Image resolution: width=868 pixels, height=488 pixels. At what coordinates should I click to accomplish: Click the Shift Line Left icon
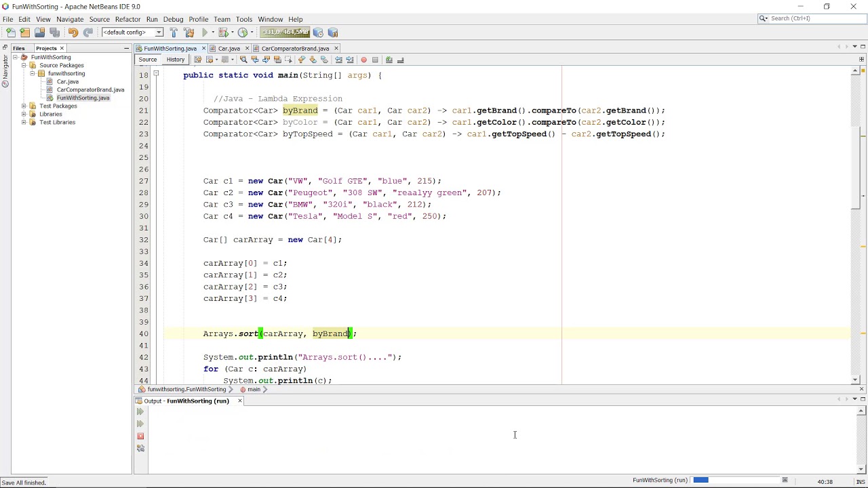(338, 60)
